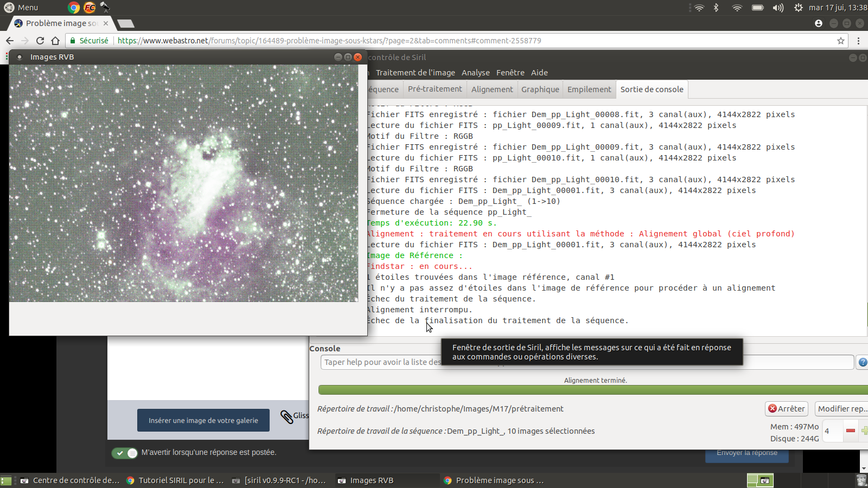Open the Fenêtre menu in Siril

coord(510,73)
